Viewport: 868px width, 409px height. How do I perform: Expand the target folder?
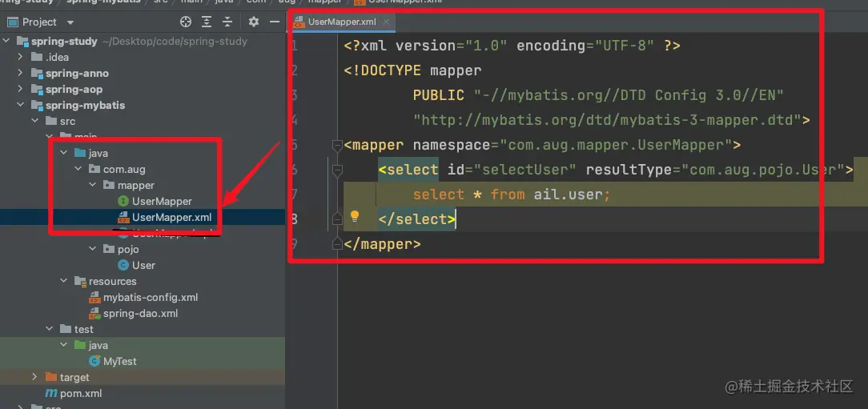coord(35,378)
